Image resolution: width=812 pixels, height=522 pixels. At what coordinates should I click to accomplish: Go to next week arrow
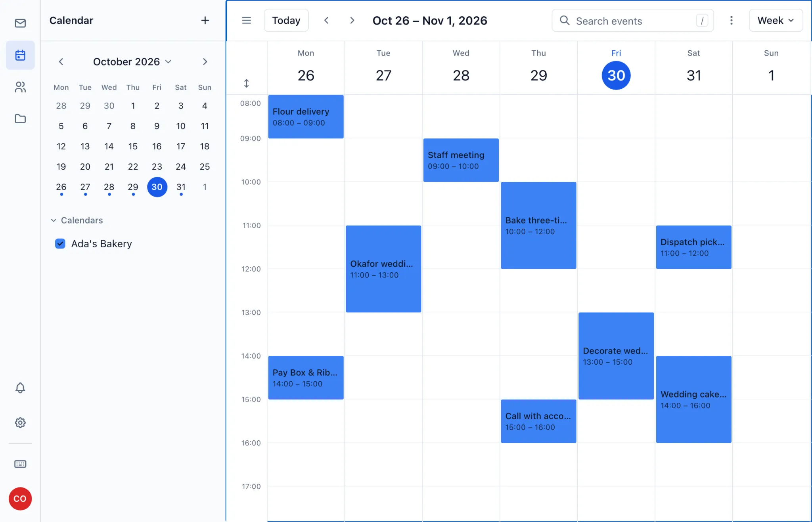pyautogui.click(x=352, y=20)
